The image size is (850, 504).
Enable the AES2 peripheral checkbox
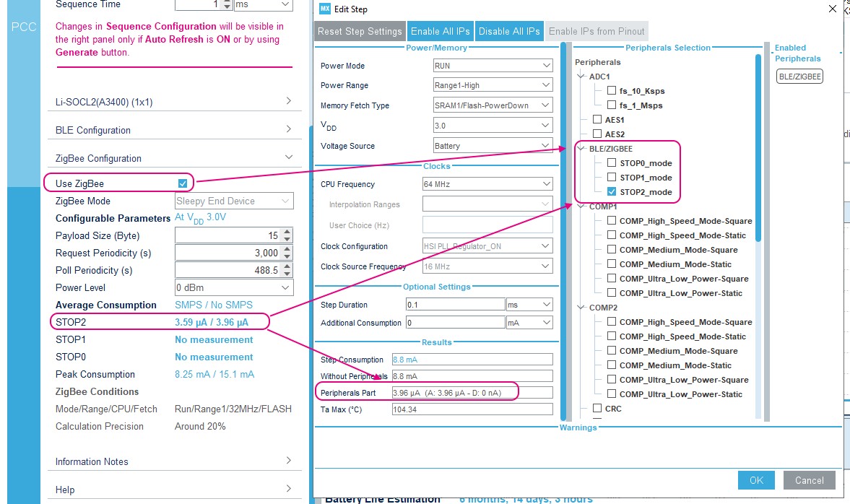click(x=597, y=134)
